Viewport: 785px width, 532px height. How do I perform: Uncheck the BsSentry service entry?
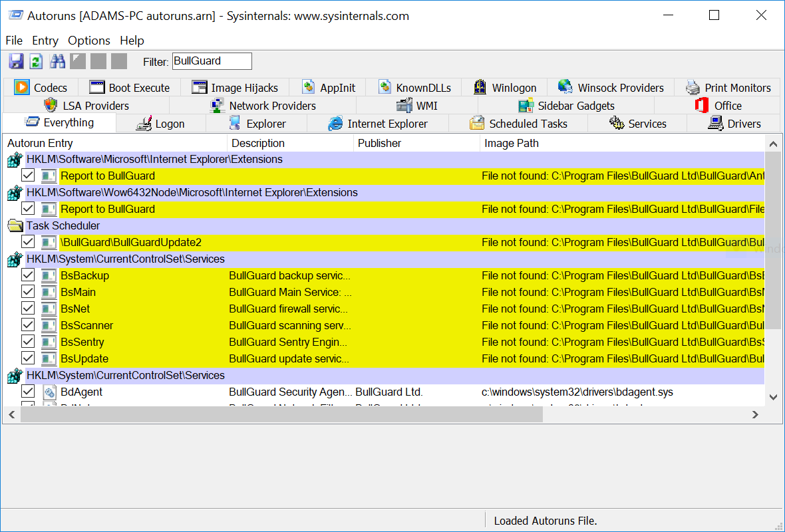coord(28,342)
